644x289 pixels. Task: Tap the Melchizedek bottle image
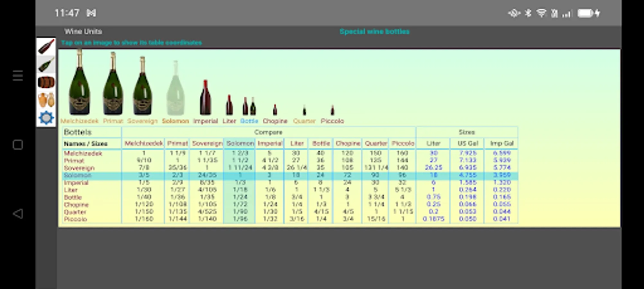pyautogui.click(x=79, y=82)
